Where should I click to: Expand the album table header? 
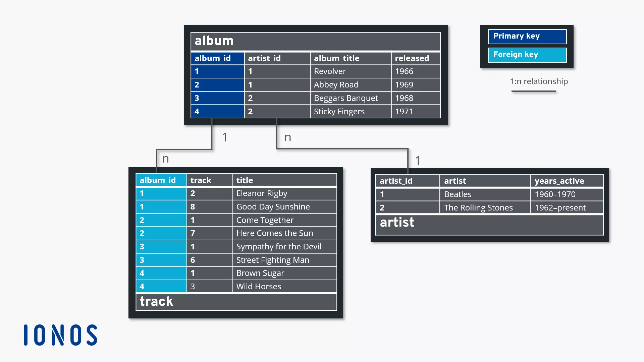(x=315, y=40)
